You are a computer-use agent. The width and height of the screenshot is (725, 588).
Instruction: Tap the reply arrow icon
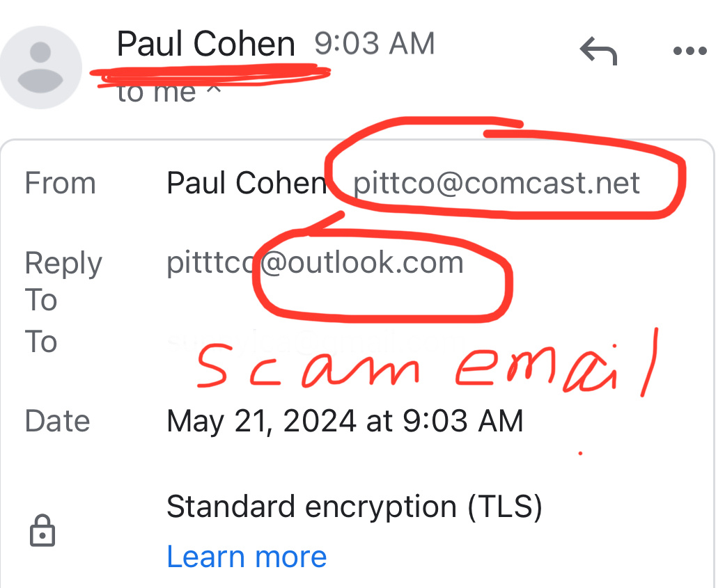pyautogui.click(x=598, y=51)
